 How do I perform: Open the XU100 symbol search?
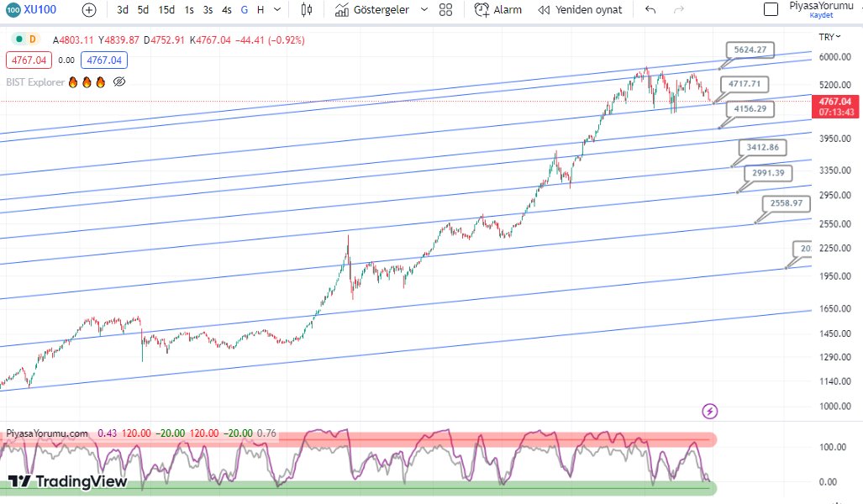(32, 9)
